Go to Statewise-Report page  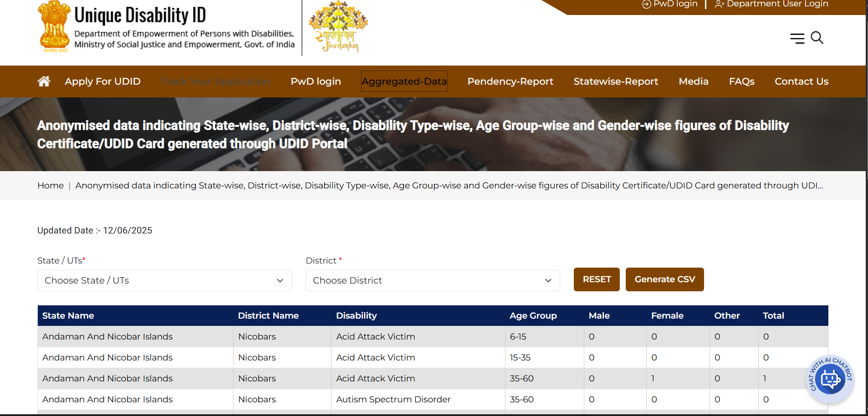coord(616,81)
